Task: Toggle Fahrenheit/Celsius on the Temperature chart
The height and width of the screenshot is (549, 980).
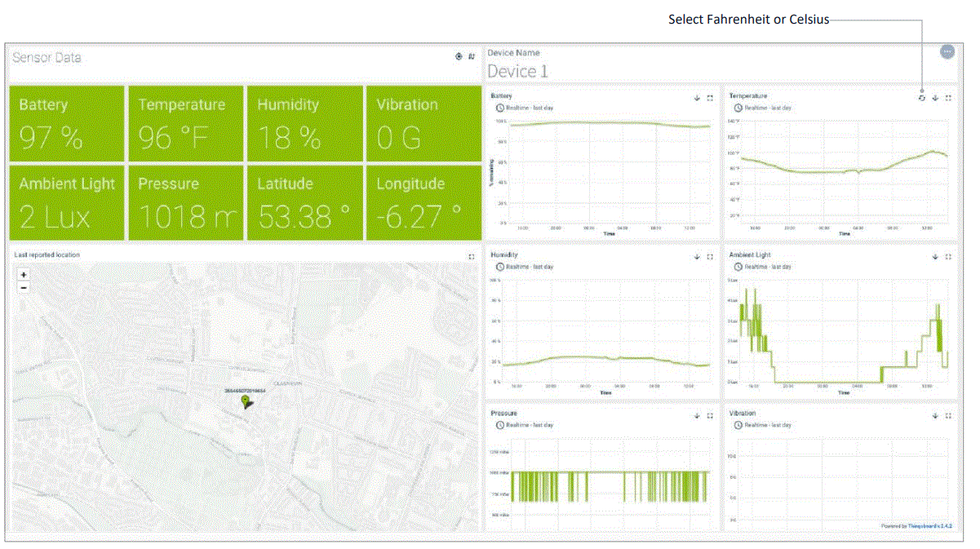Action: click(x=921, y=98)
